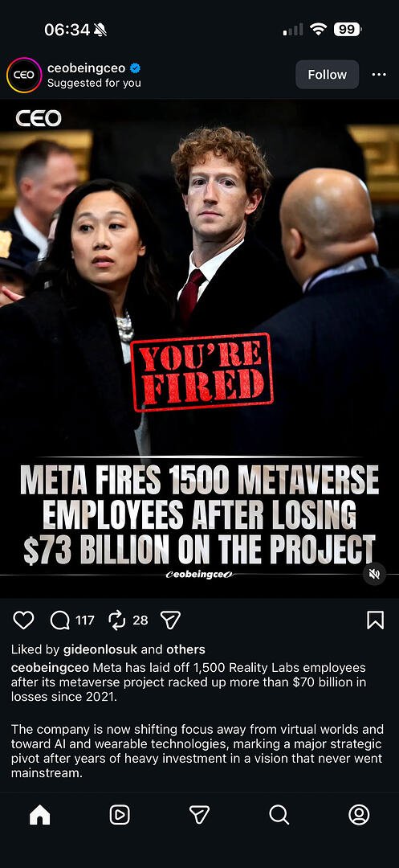Viewport: 399px width, 868px height.
Task: Open the Profile tab icon
Action: pyautogui.click(x=359, y=814)
